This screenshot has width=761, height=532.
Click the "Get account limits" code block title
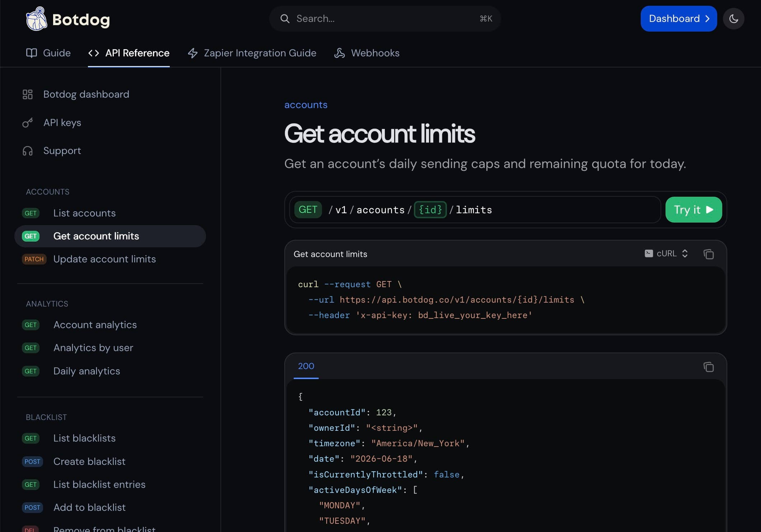(x=330, y=254)
